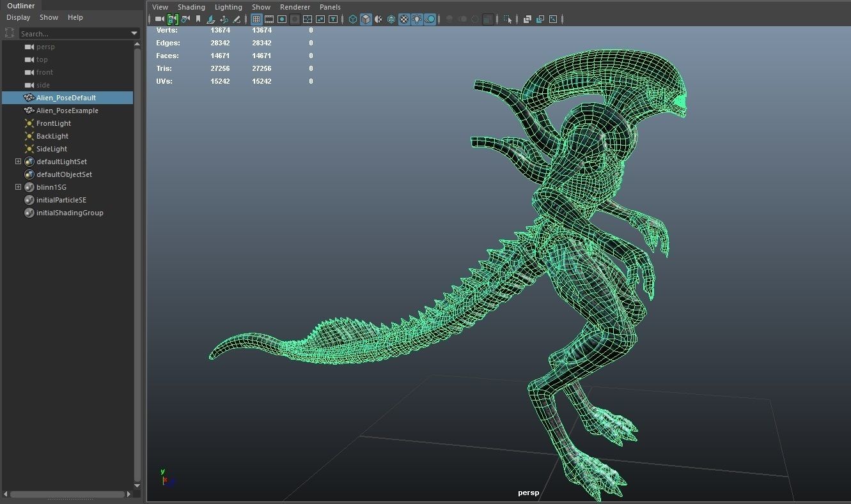Open the viewport panel's Show menu
The height and width of the screenshot is (504, 851).
pyautogui.click(x=261, y=7)
